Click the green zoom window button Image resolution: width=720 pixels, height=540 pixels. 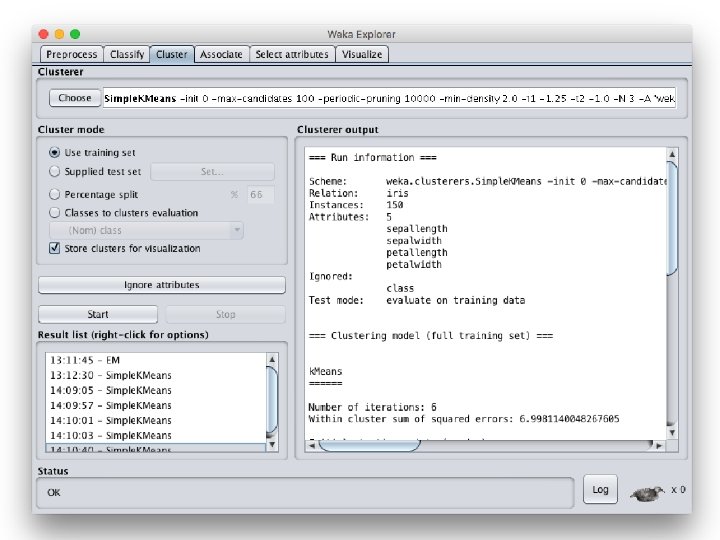tap(75, 34)
